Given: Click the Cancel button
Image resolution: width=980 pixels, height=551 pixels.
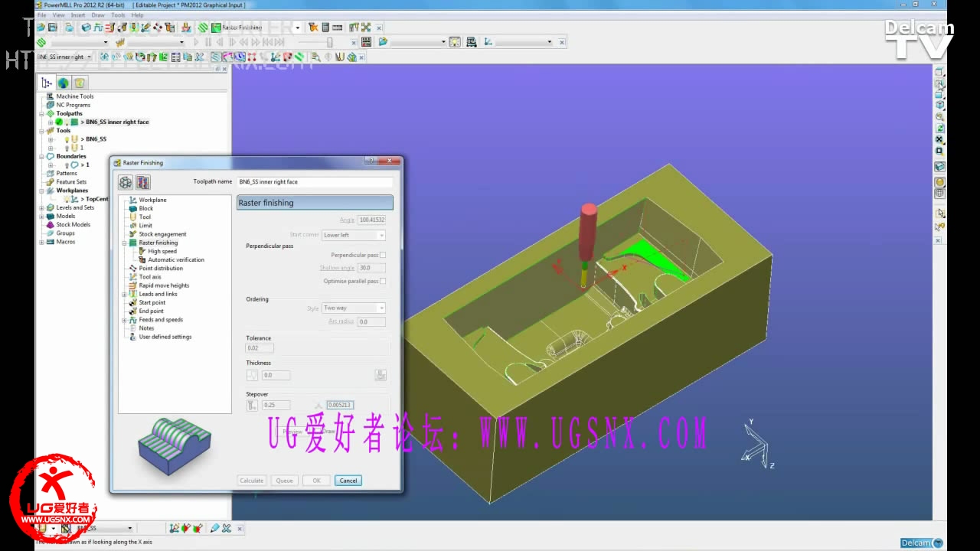Looking at the screenshot, I should (x=348, y=481).
